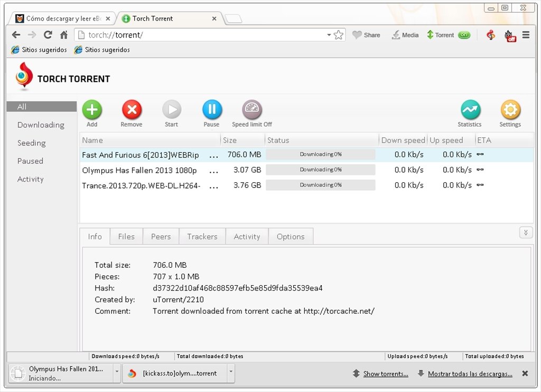The width and height of the screenshot is (541, 392).
Task: Expand options for Trance.2013 row
Action: (x=213, y=186)
